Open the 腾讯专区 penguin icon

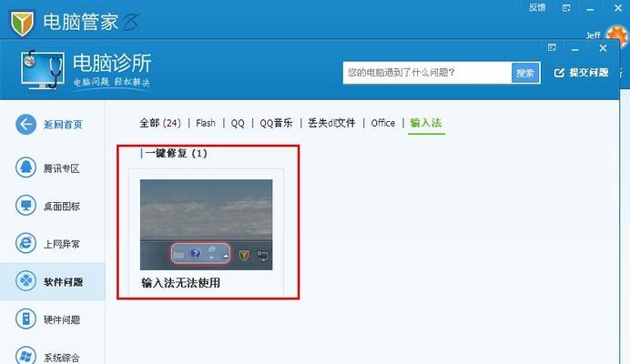tap(26, 167)
